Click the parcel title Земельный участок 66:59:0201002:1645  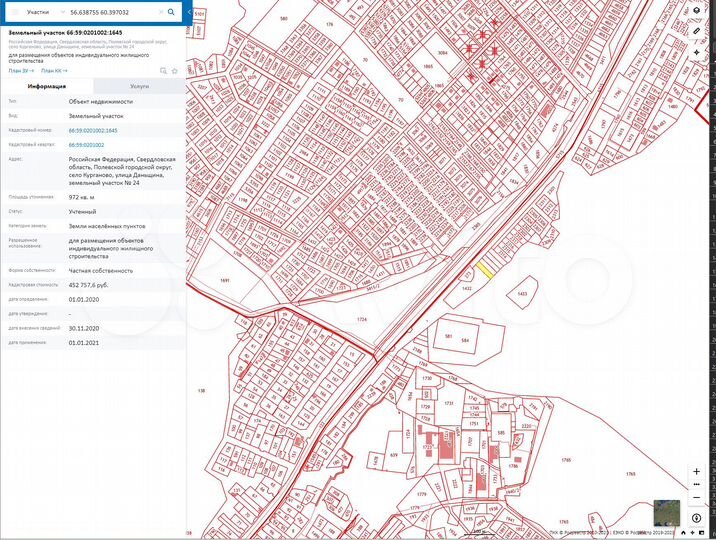[x=65, y=33]
